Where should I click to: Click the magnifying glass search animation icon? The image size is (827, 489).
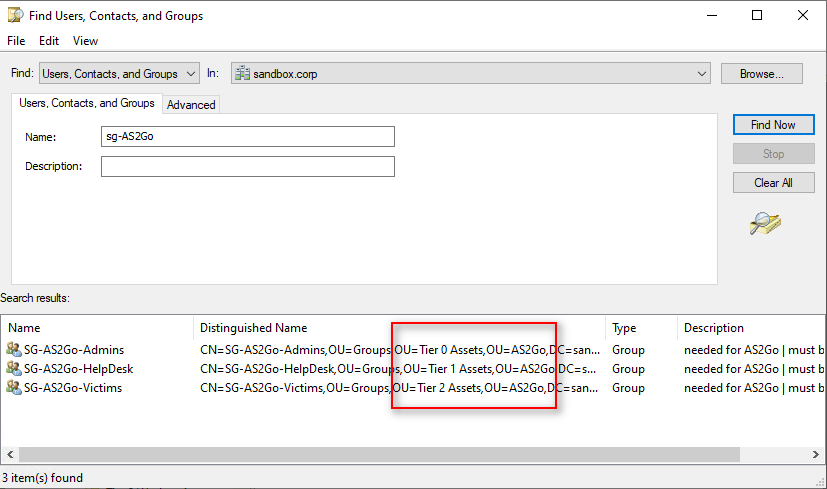point(765,224)
